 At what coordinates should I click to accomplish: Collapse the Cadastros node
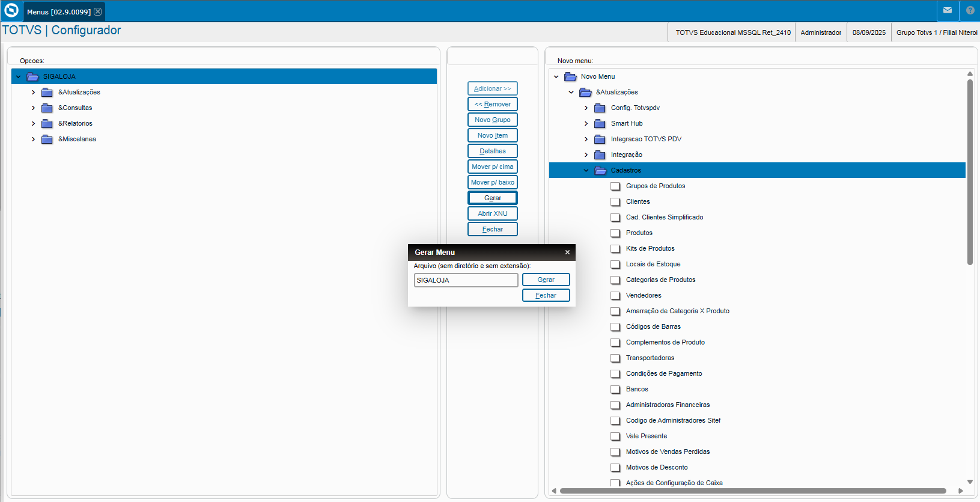[586, 170]
